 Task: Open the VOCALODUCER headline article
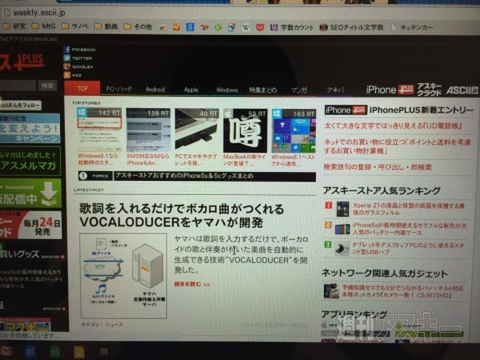pos(182,215)
